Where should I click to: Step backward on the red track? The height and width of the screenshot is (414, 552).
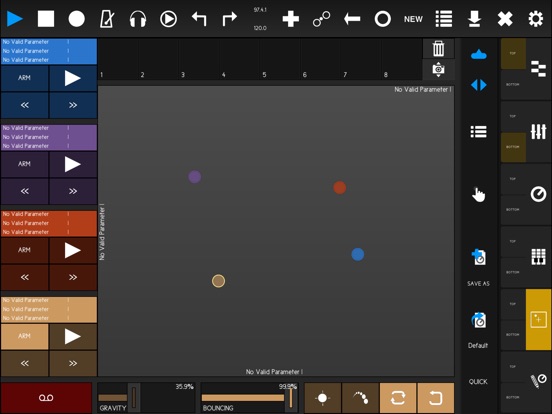click(24, 277)
